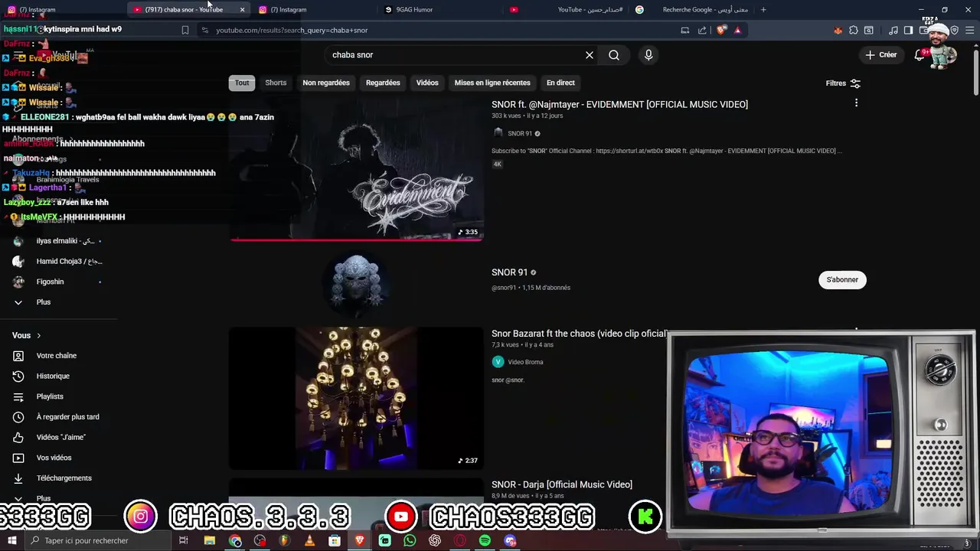
Task: Close the chaba snor YouTube tab
Action: [x=242, y=9]
